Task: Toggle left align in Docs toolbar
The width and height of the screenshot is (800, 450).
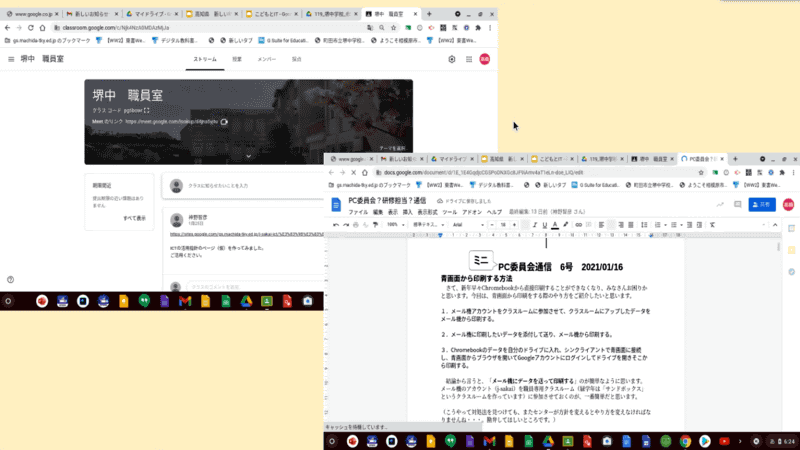Action: (602, 225)
